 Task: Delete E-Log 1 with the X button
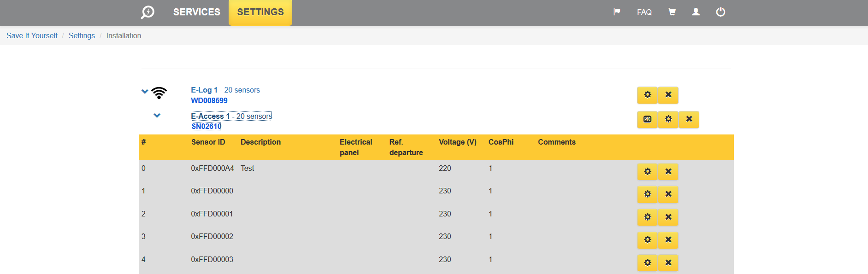pyautogui.click(x=668, y=95)
